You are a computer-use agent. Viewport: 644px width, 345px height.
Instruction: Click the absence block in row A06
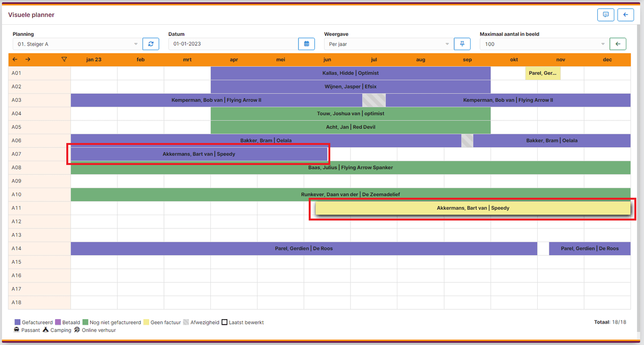click(x=467, y=140)
